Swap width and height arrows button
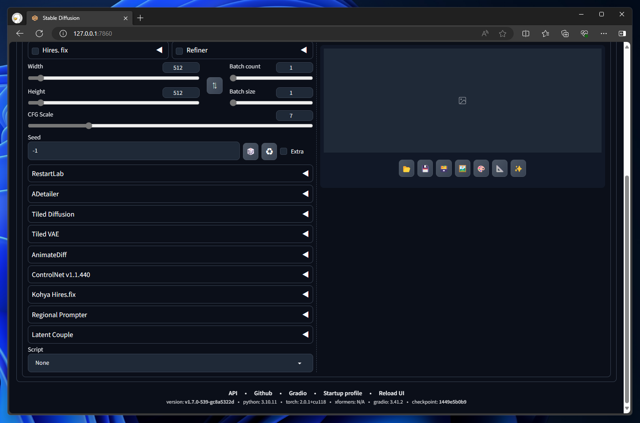Viewport: 640px width, 423px height. tap(215, 86)
